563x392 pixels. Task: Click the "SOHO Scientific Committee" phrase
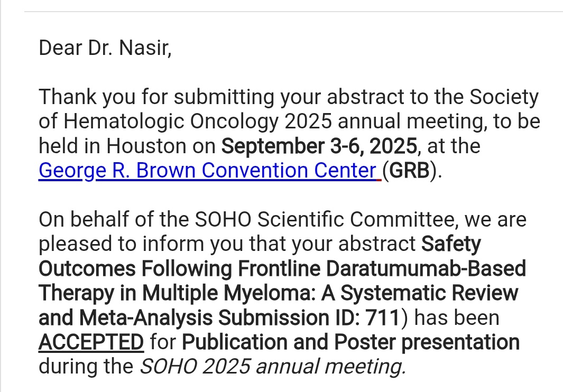point(325,219)
